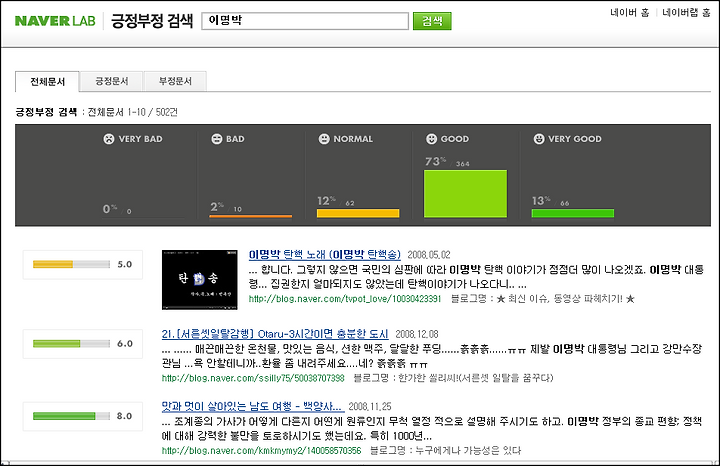The height and width of the screenshot is (466, 720).
Task: Click the BAD face icon
Action: [217, 139]
